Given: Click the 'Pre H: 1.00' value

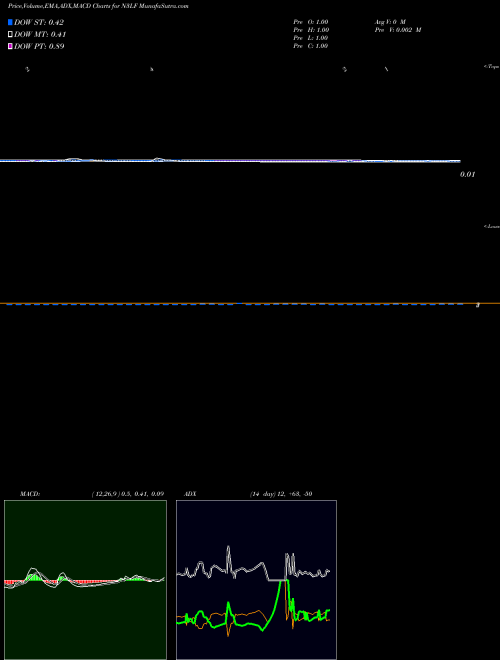Looking at the screenshot, I should pos(311,30).
